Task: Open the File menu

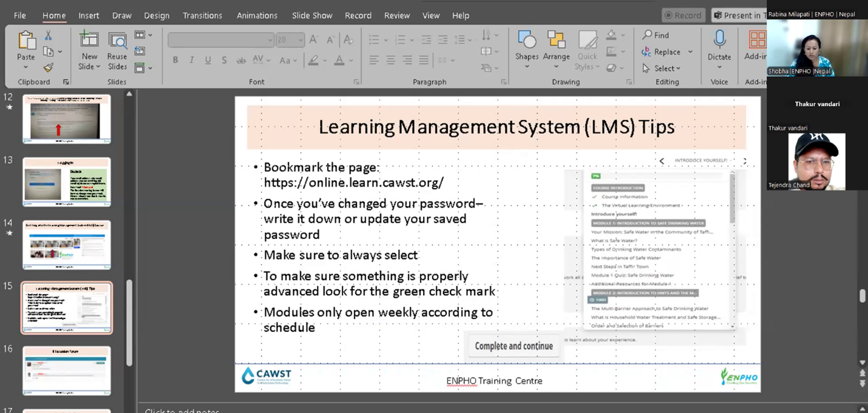Action: click(x=20, y=15)
